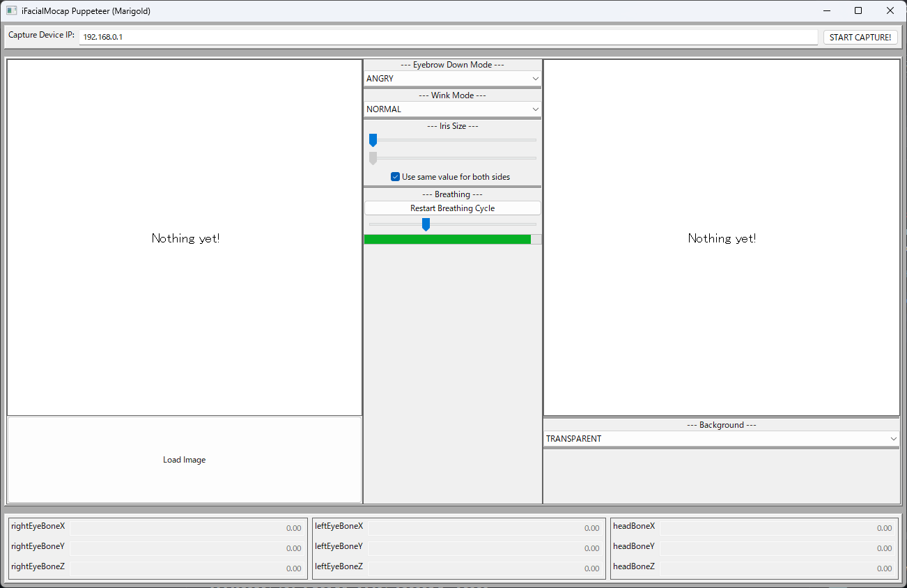Minimize the iFacialMocap Puppeteer window

826,11
